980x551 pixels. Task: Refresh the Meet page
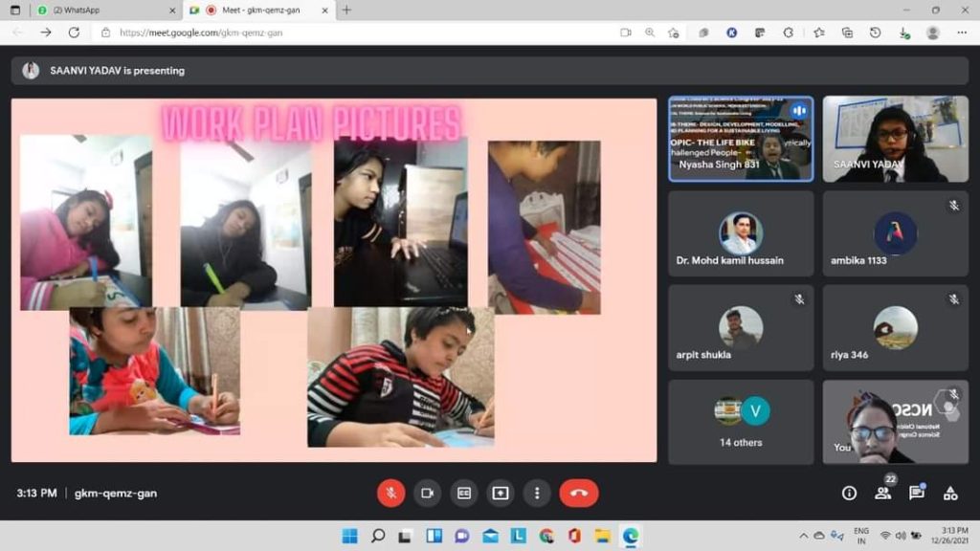pos(74,32)
